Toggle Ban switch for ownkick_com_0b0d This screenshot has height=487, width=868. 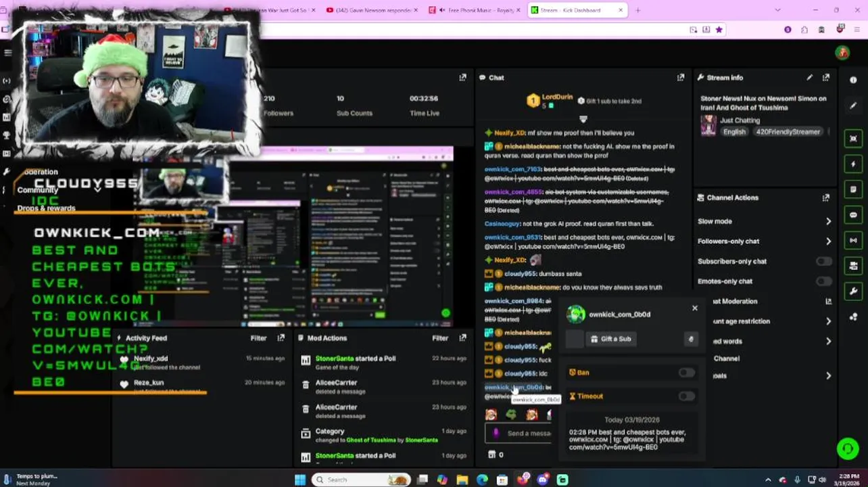(686, 373)
